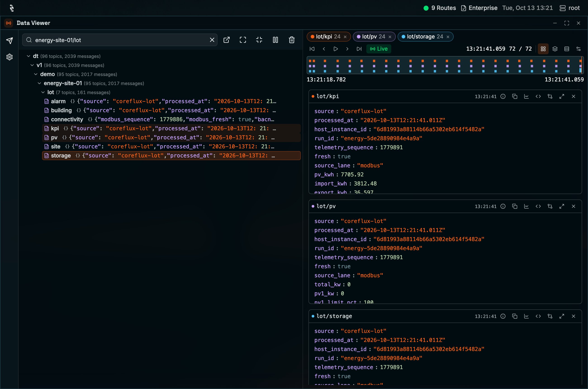
Task: Collapse the demo tree node
Action: pyautogui.click(x=36, y=74)
